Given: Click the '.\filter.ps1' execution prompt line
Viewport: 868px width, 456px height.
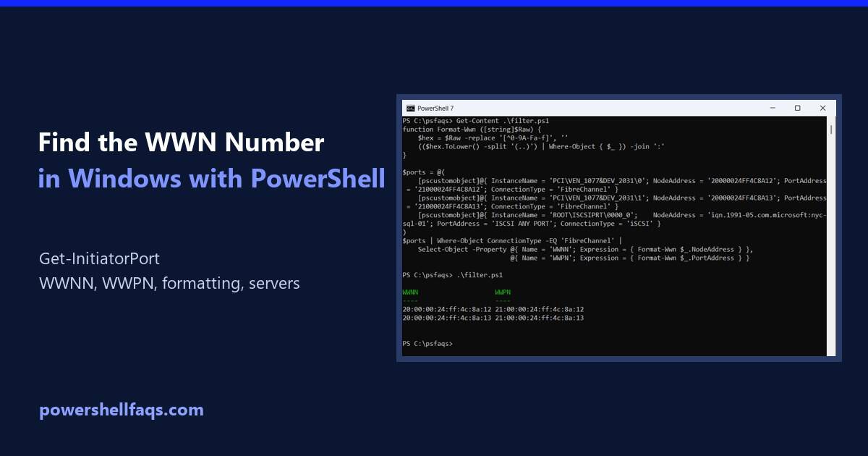Looking at the screenshot, I should 453,275.
